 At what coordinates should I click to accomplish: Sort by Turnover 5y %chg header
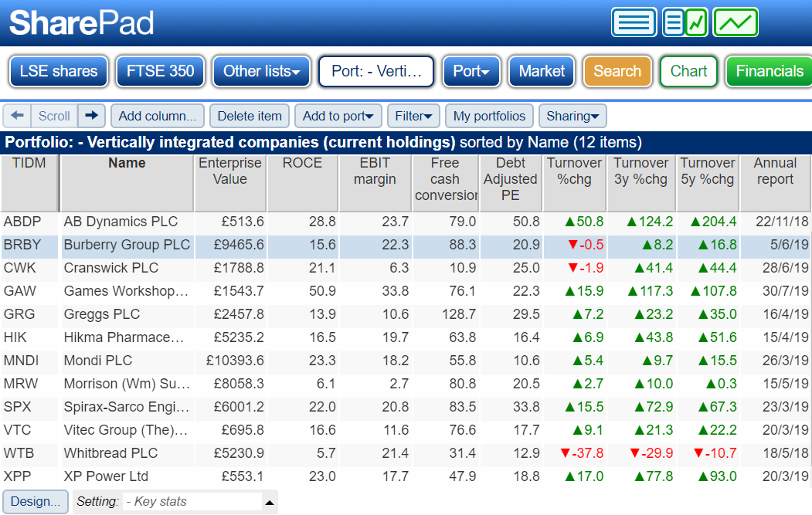click(708, 183)
